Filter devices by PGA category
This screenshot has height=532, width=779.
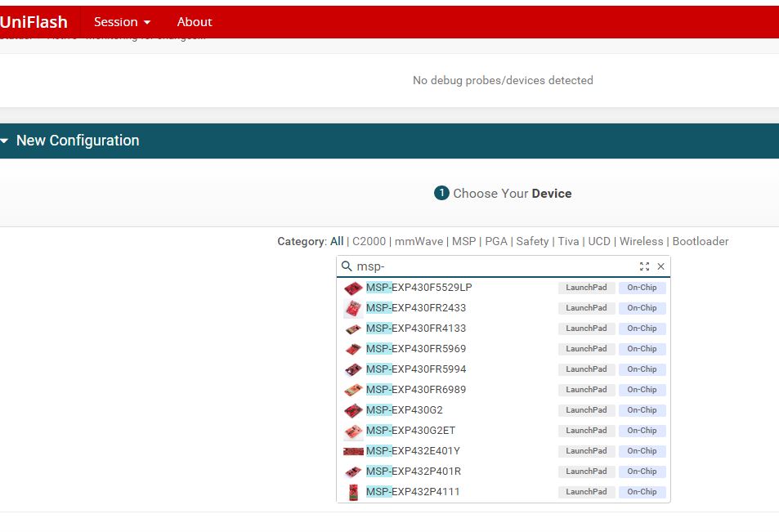click(496, 241)
